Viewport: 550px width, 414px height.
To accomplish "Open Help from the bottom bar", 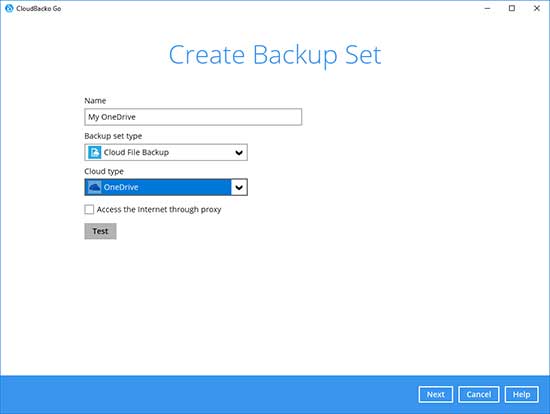I will tap(522, 395).
